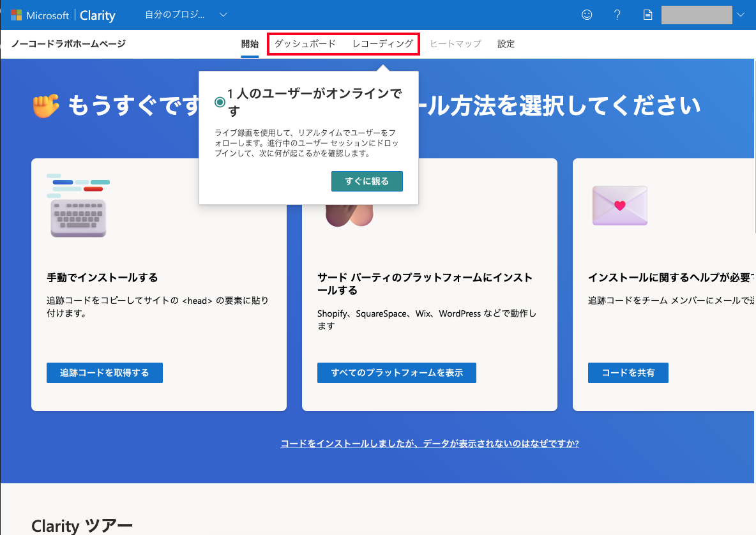Click the サード パーティのプラットフォーム heading
This screenshot has height=535, width=756.
pos(425,284)
